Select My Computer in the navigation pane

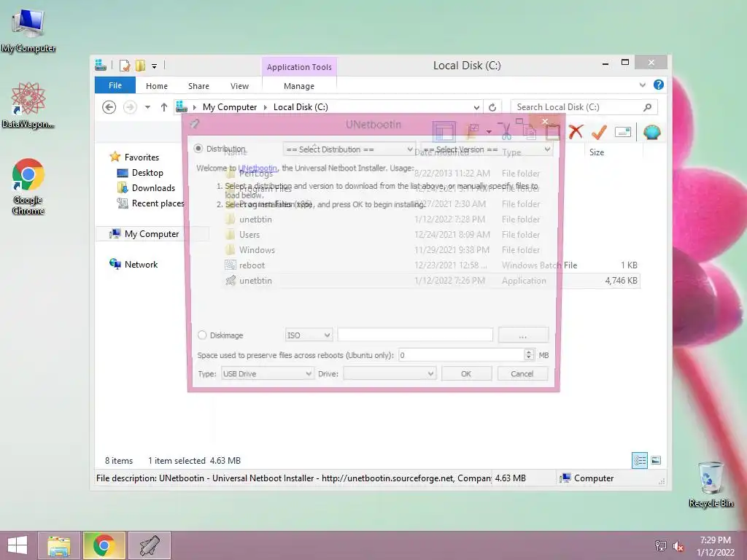click(152, 234)
